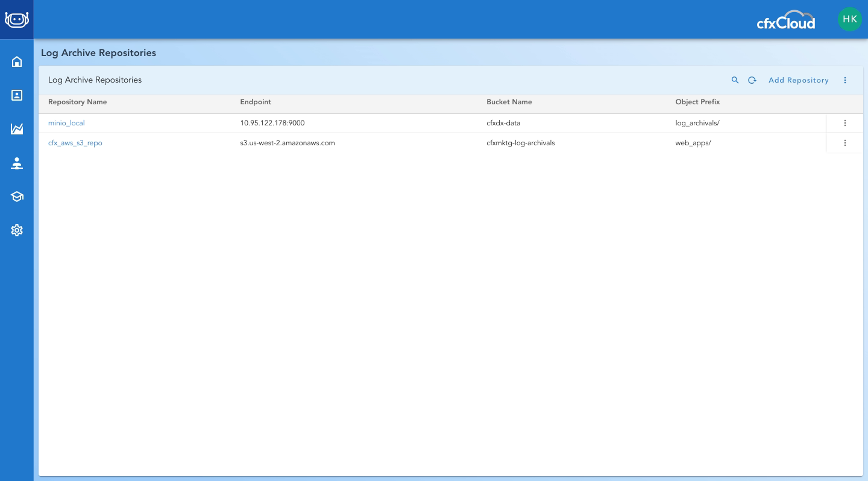
Task: Open the cfx_aws_s3_repo repository link
Action: click(x=75, y=143)
